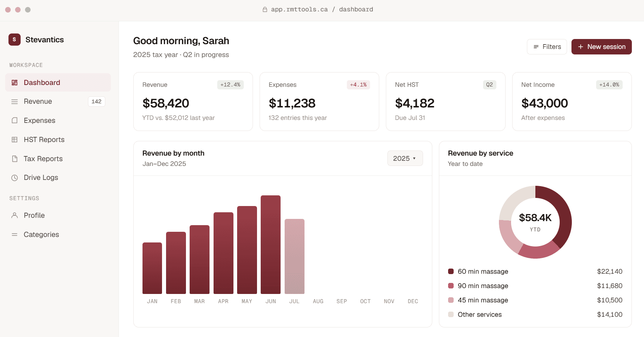Click the $22,140 amount
The height and width of the screenshot is (337, 644).
point(610,272)
